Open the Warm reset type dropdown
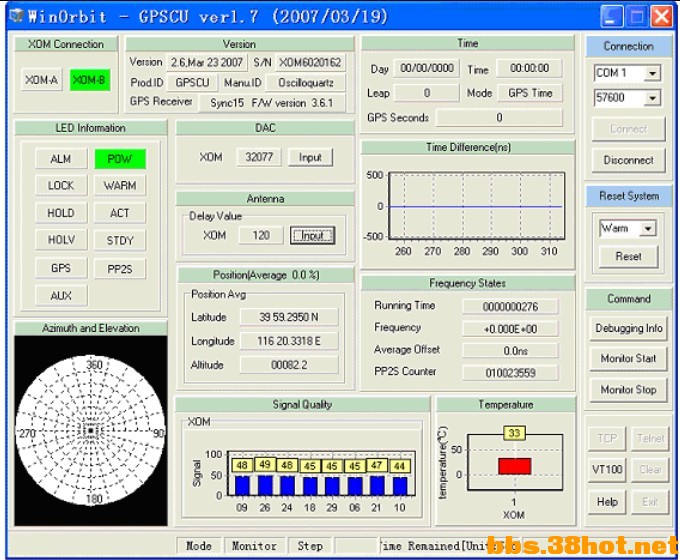The height and width of the screenshot is (560, 680). coord(648,228)
